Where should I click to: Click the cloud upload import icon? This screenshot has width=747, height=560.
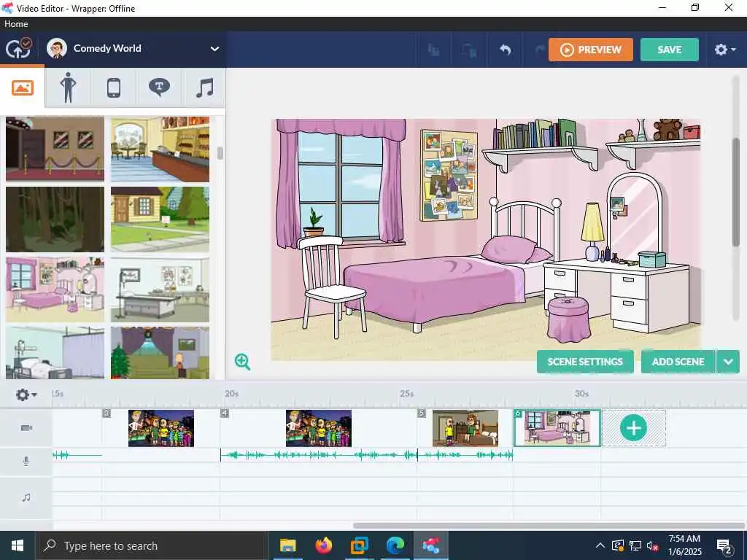(x=18, y=49)
